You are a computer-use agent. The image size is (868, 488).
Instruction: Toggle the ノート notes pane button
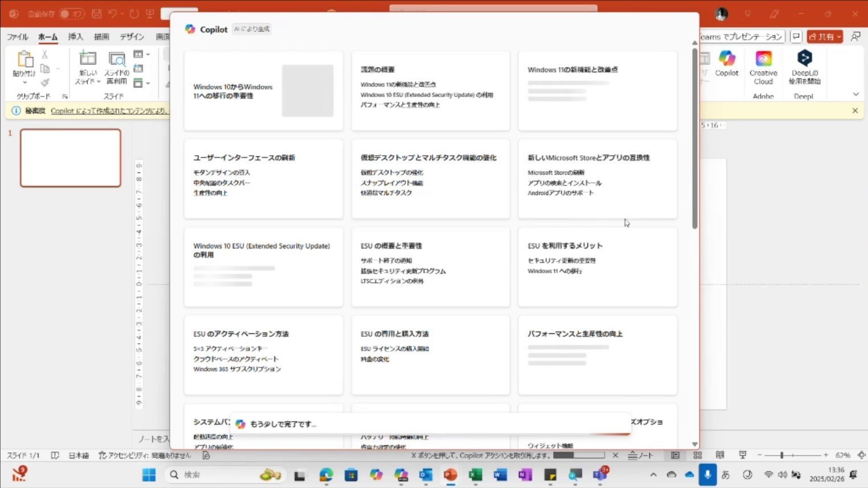point(640,456)
